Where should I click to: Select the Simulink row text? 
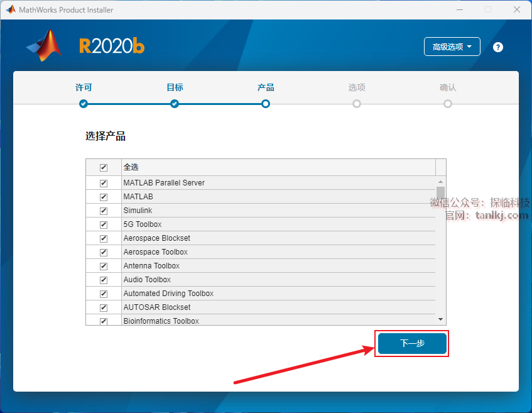138,211
